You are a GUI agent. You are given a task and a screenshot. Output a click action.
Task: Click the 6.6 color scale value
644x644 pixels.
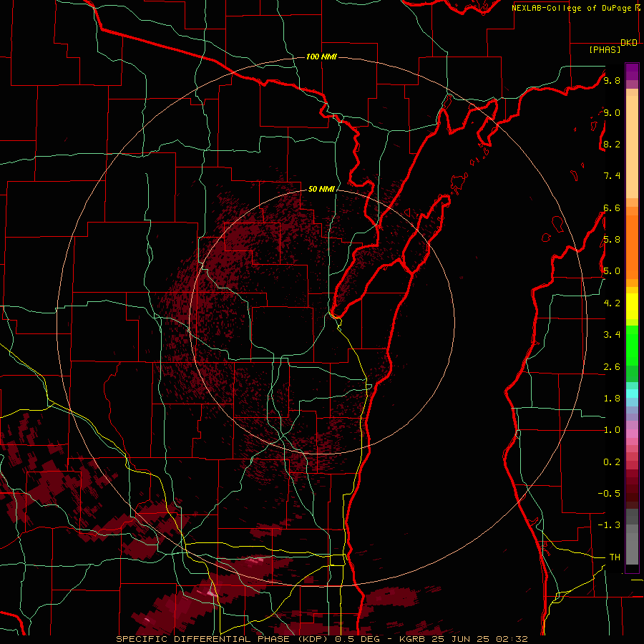(x=612, y=208)
